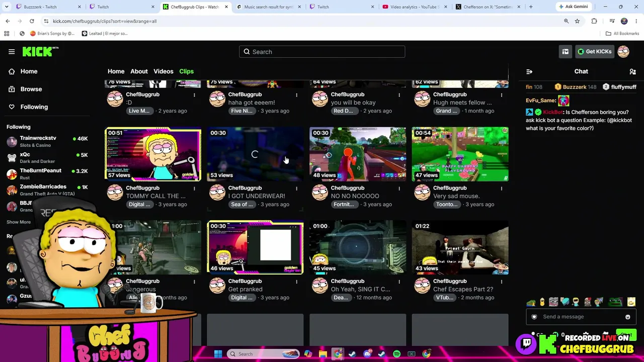
Task: Open Chrome zoom magnifier icon
Action: (x=566, y=21)
